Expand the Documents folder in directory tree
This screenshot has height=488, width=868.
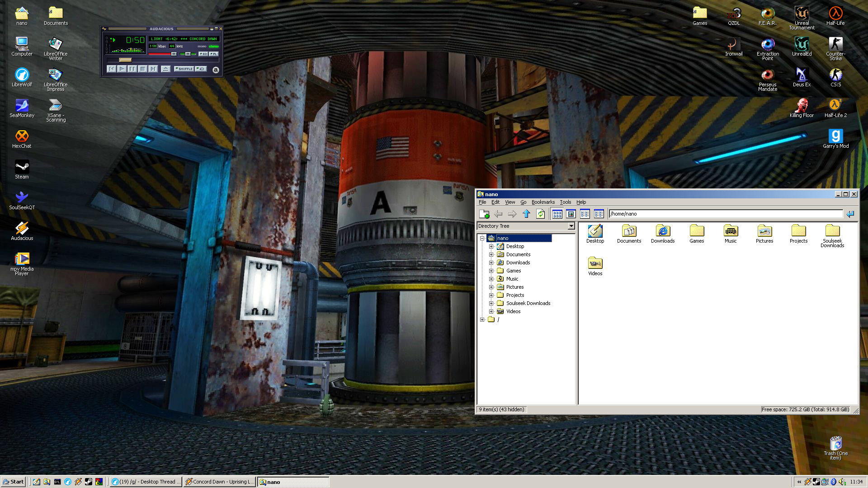491,254
